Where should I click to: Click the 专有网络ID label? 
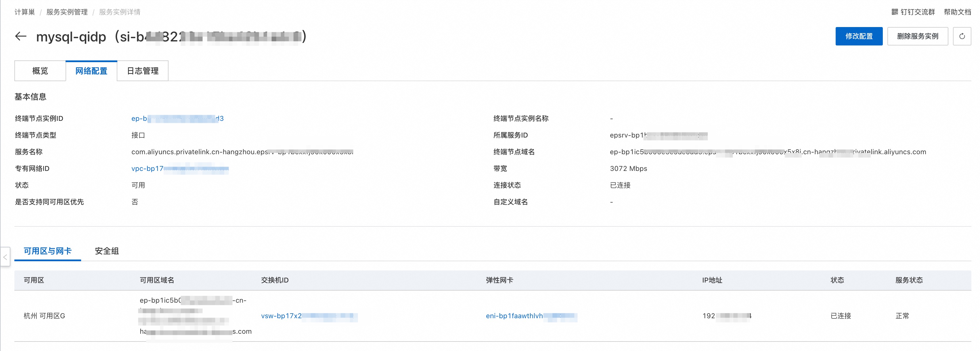(32, 169)
